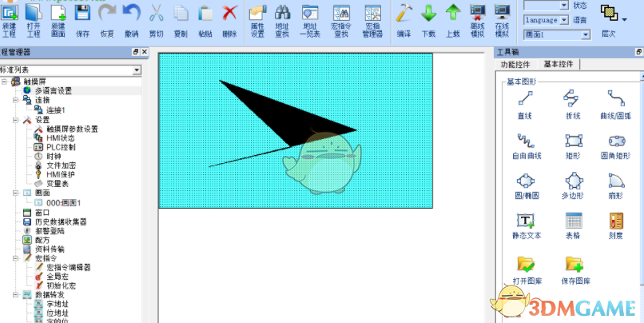Select the 矩形 rectangle tool
The height and width of the screenshot is (323, 644).
pos(573,146)
